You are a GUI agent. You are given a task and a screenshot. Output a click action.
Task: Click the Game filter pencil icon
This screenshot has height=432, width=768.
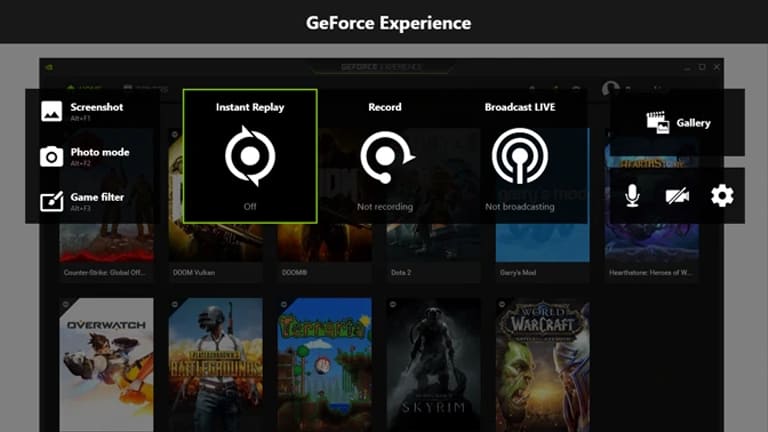[x=51, y=201]
